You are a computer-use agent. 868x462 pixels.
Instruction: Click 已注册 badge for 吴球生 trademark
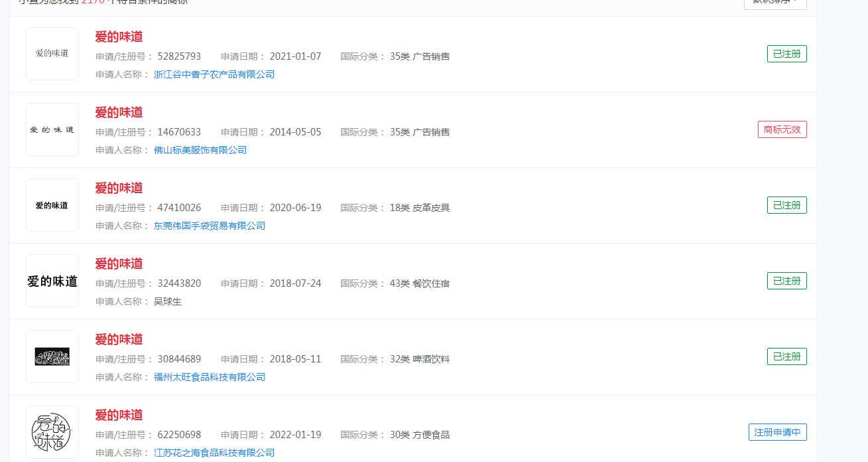coord(786,280)
